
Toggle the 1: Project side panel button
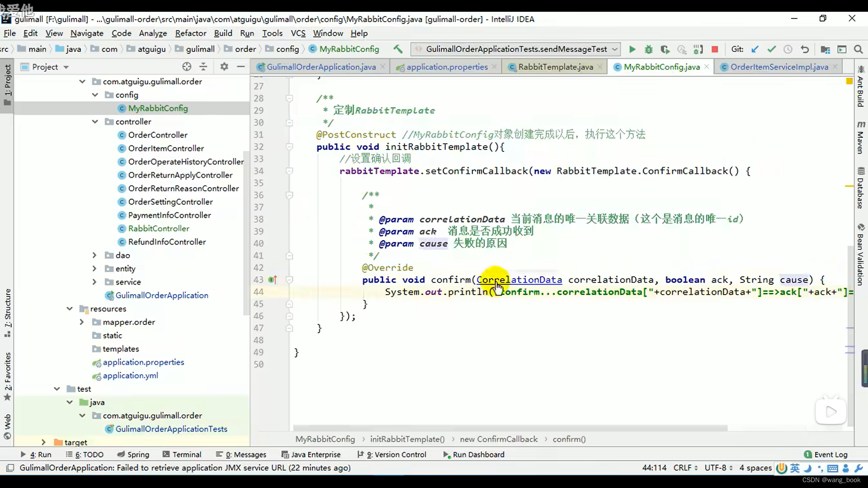tap(7, 84)
